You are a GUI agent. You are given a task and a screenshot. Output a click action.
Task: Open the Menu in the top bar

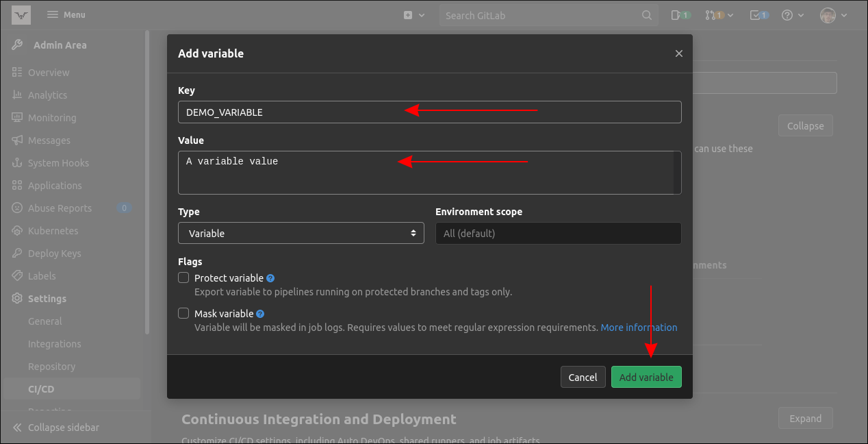[66, 14]
